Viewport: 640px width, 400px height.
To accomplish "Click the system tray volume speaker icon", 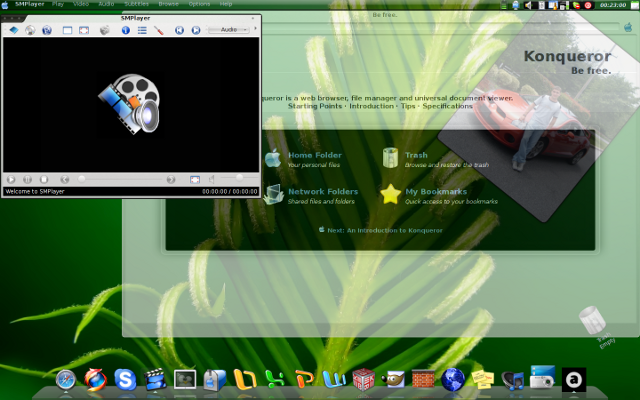I will [529, 5].
